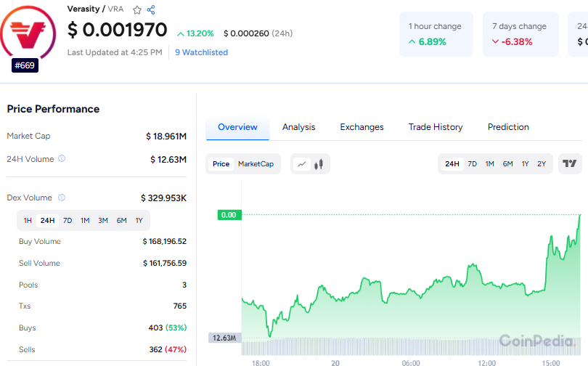The width and height of the screenshot is (588, 366).
Task: Open the Analysis tab
Action: click(x=298, y=127)
